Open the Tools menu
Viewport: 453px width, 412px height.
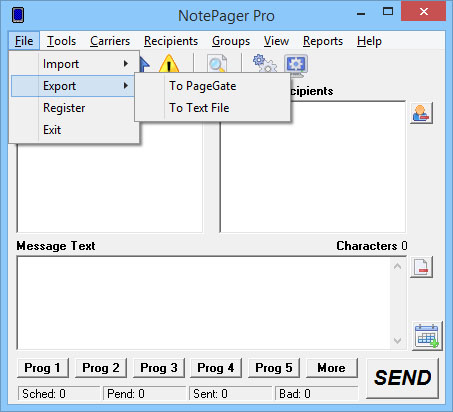point(61,41)
